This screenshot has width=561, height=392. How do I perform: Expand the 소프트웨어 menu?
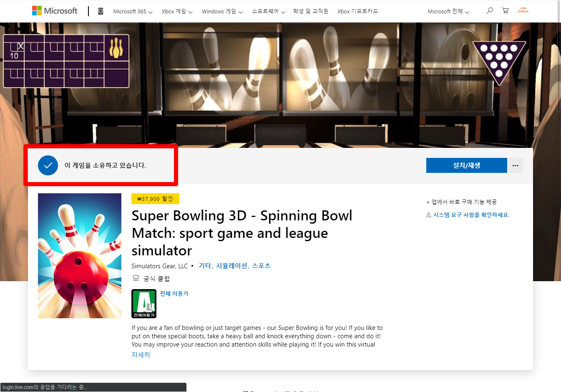[268, 12]
